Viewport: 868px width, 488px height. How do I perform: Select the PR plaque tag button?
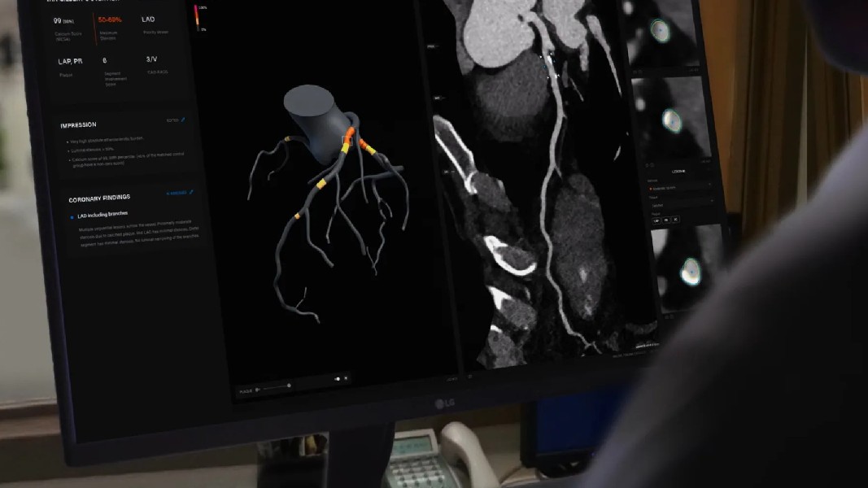(x=666, y=220)
